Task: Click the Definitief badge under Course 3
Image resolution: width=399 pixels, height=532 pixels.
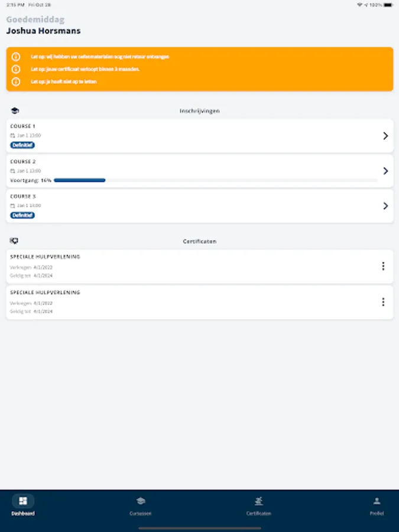Action: [x=22, y=215]
